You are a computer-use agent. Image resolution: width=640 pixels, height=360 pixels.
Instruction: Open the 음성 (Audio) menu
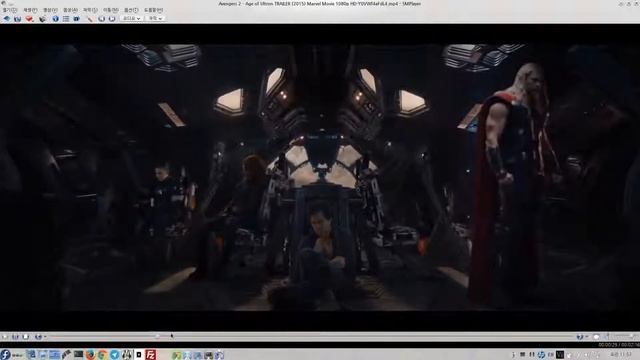(70, 10)
